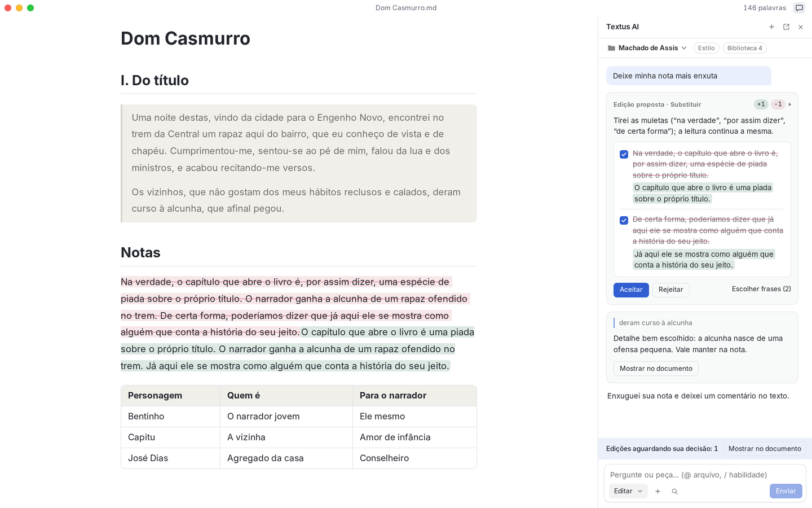Click the Capitu table cell
The width and height of the screenshot is (812, 508).
170,437
